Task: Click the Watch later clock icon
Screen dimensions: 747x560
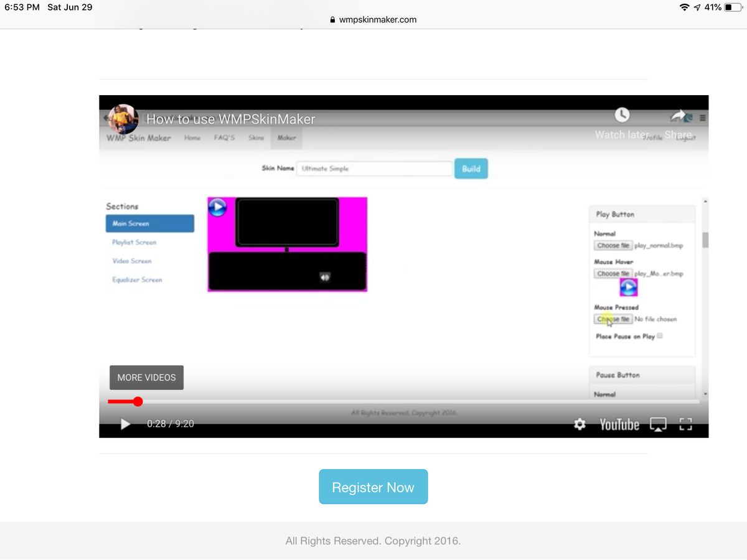Action: (x=622, y=114)
